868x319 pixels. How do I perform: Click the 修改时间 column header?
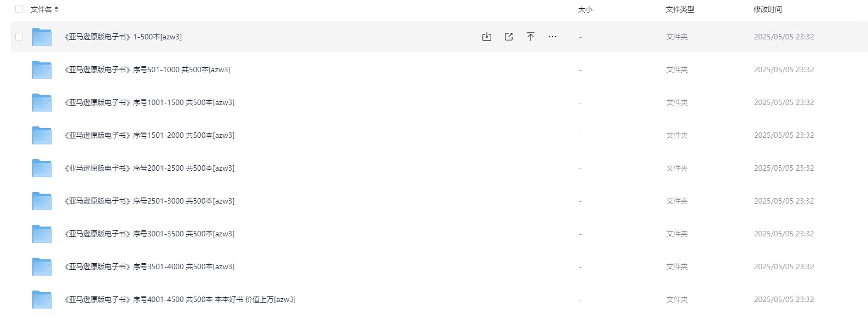[768, 9]
